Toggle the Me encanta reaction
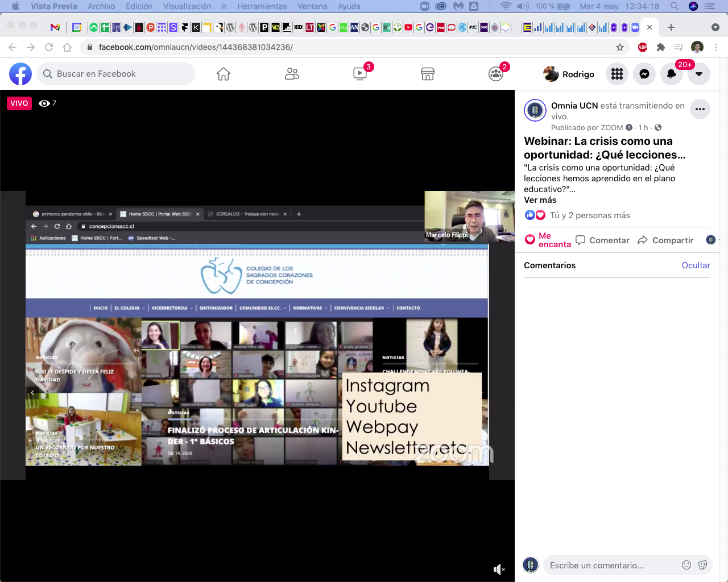This screenshot has height=582, width=728. pyautogui.click(x=548, y=240)
